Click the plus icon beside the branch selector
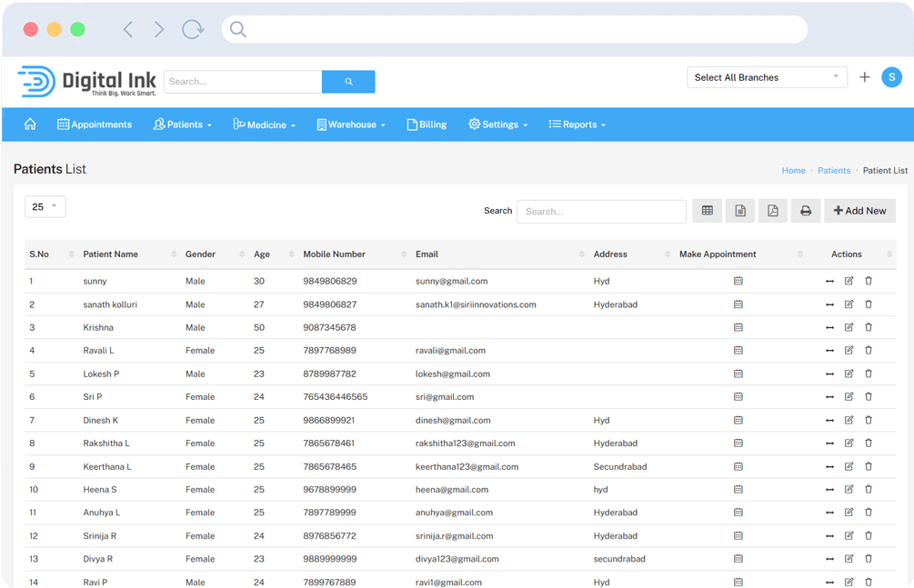Screen dimensions: 914x588 point(864,78)
